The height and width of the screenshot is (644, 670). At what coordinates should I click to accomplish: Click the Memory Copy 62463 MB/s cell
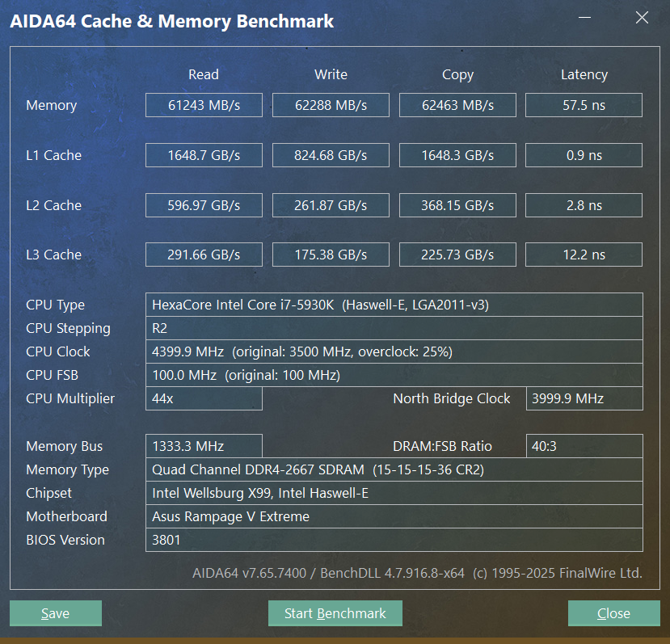coord(457,105)
